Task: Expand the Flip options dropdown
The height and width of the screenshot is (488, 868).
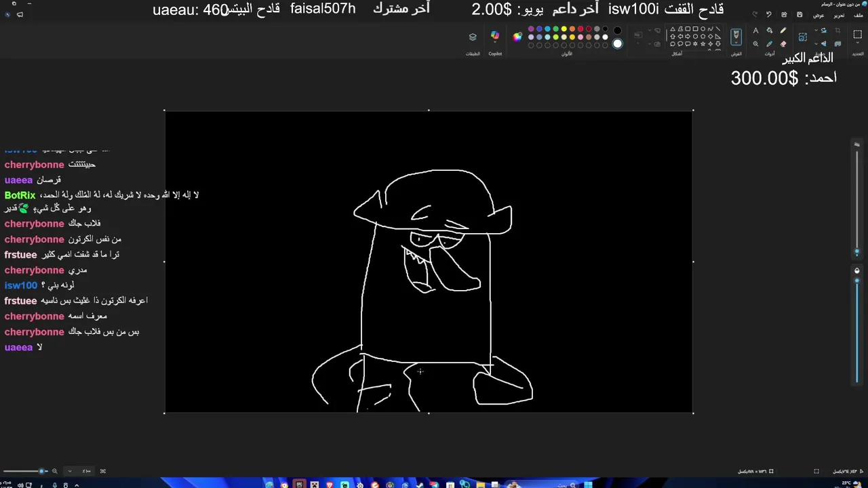Action: [x=816, y=44]
